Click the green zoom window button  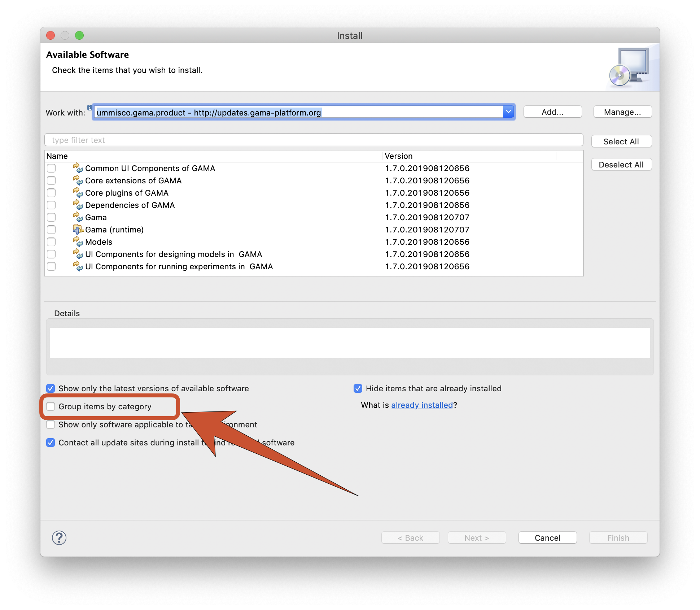click(x=79, y=35)
